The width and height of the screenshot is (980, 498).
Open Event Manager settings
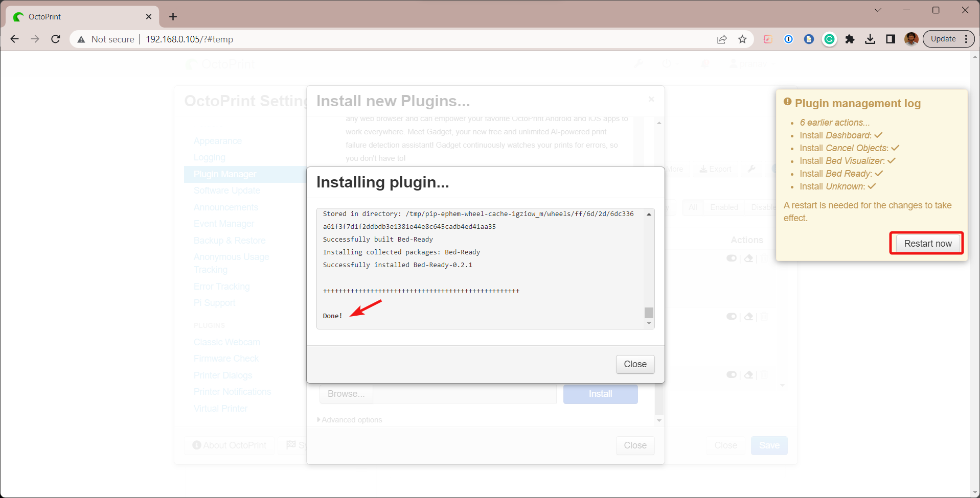(x=224, y=224)
